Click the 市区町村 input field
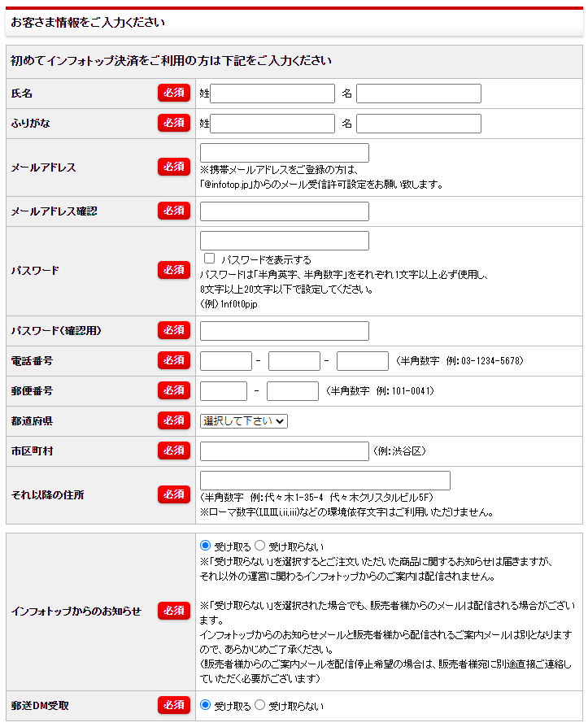Image resolution: width=588 pixels, height=727 pixels. (285, 451)
